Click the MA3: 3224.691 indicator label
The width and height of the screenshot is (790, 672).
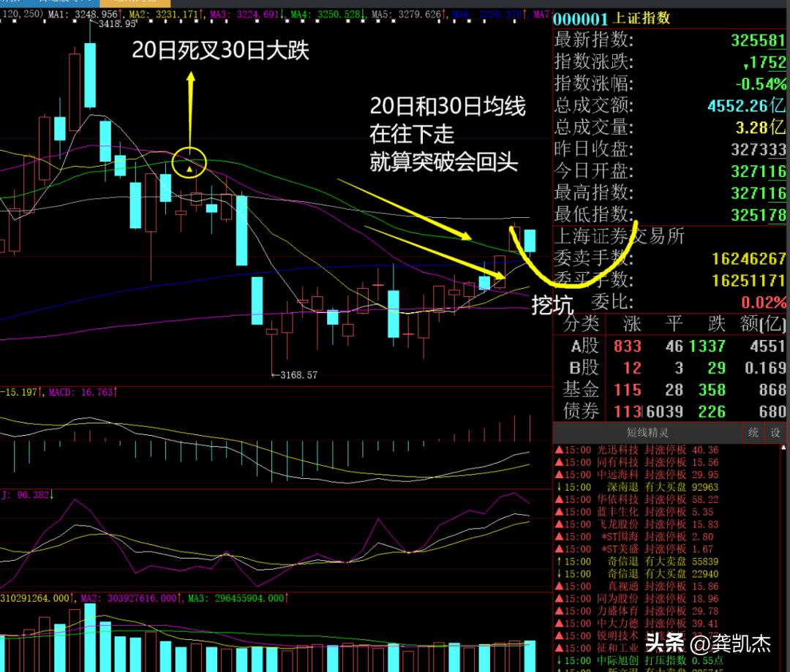(247, 14)
